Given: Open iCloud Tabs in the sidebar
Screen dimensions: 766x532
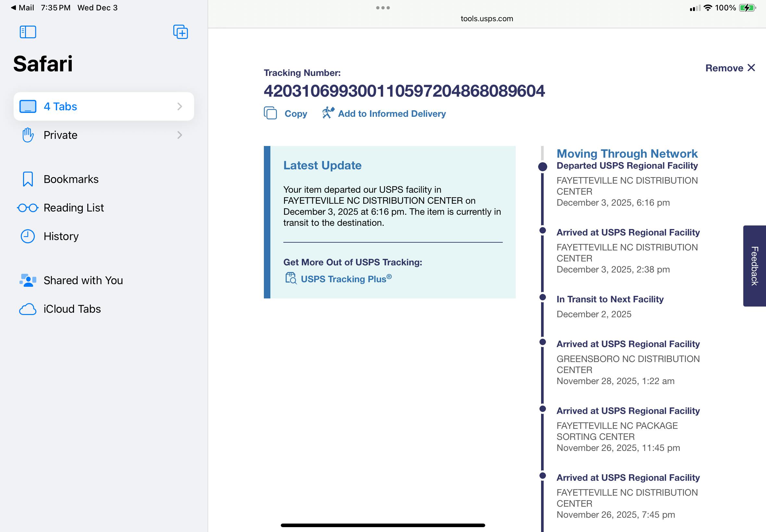Looking at the screenshot, I should (72, 309).
